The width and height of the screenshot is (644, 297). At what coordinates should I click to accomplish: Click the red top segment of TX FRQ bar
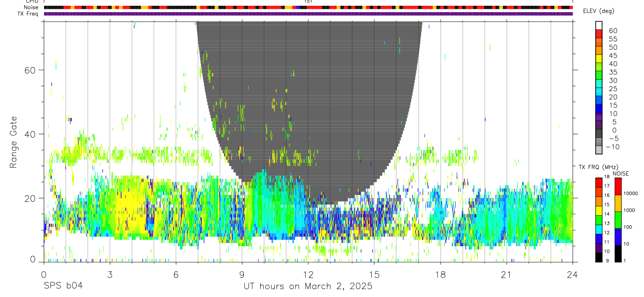click(x=598, y=182)
